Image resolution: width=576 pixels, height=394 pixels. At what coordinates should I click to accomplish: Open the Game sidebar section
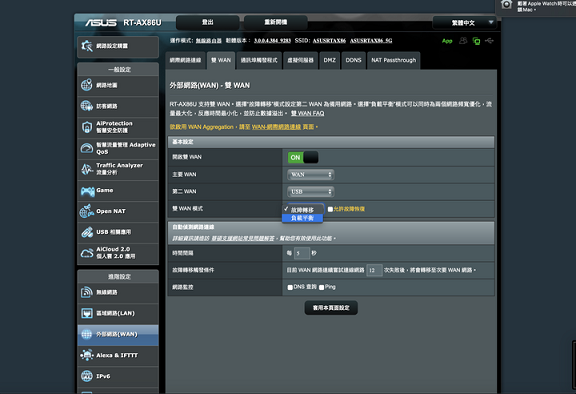point(118,191)
